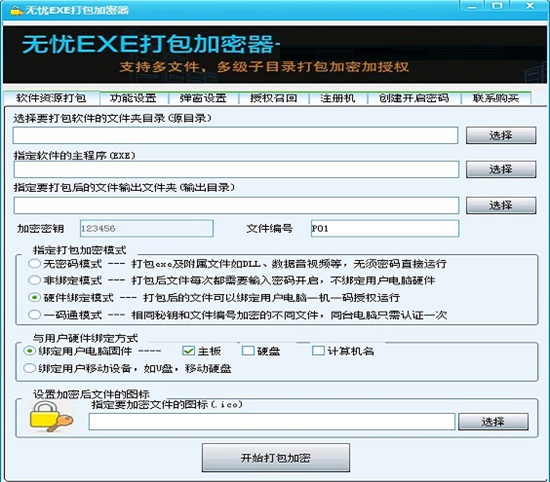Focus the main EXE program path field

[x=236, y=169]
